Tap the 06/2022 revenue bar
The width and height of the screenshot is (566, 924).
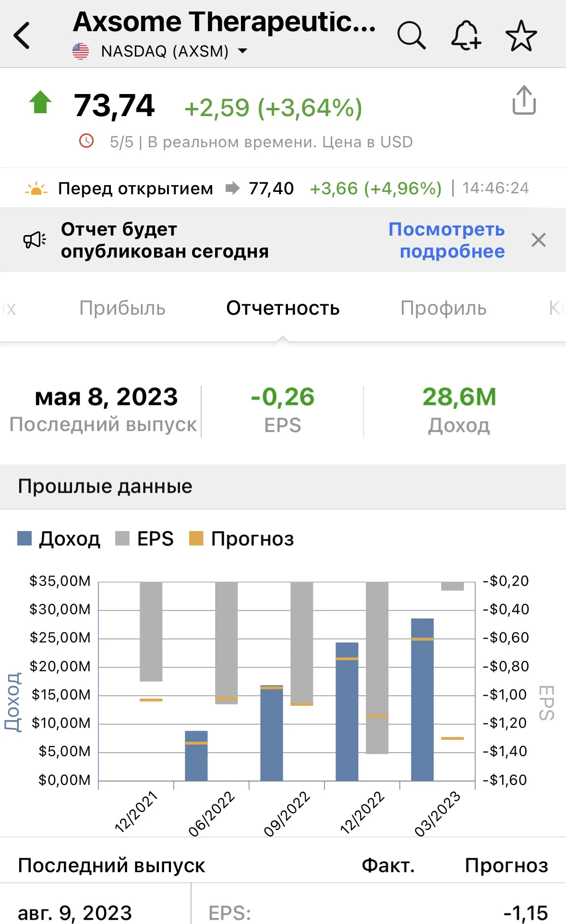click(196, 756)
